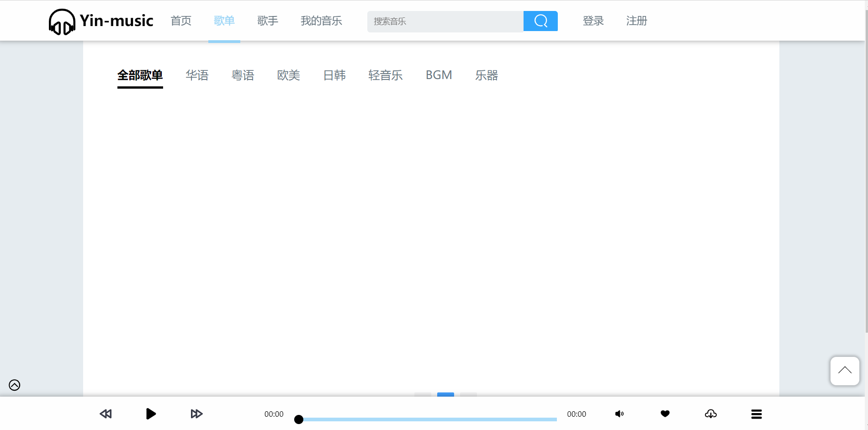Skip to previous track with rewind icon
Screen dimensions: 868x430
tap(105, 414)
